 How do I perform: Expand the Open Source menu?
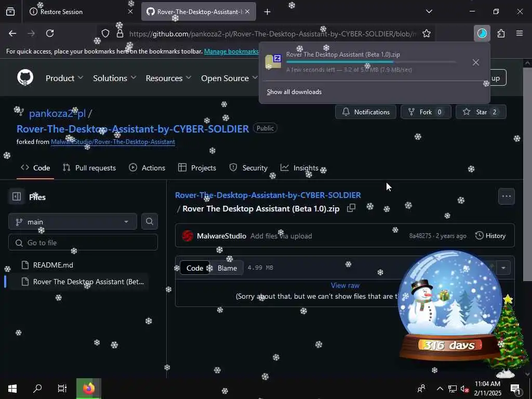pyautogui.click(x=229, y=78)
